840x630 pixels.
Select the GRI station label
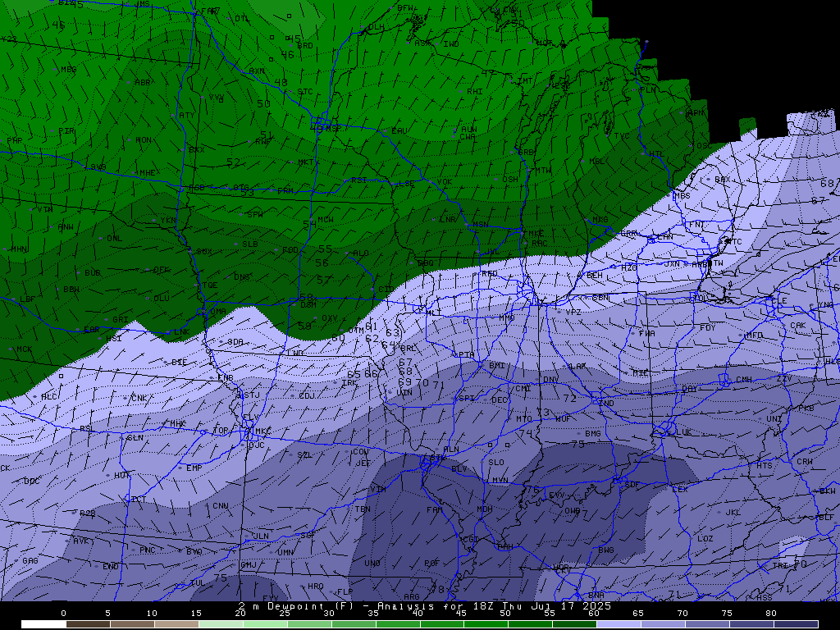(121, 319)
